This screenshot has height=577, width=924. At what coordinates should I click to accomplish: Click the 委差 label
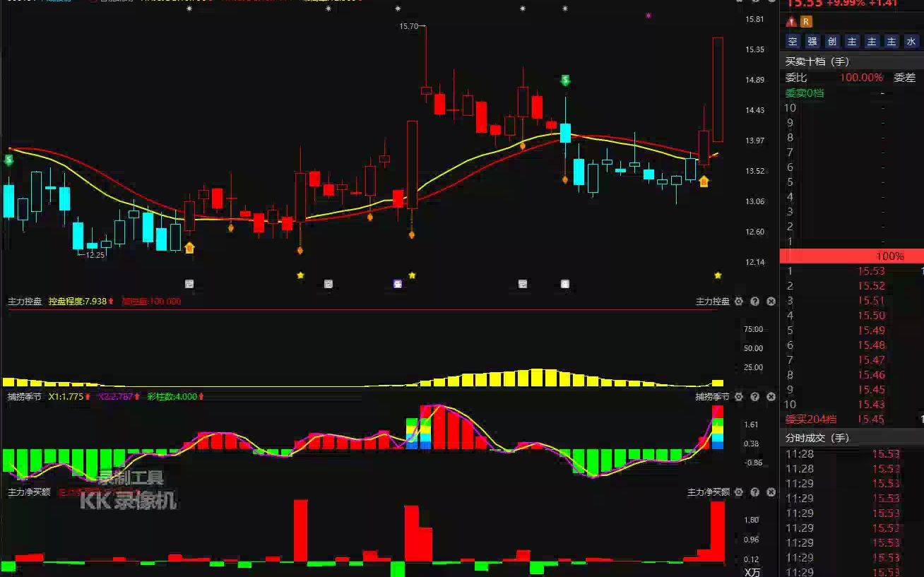pos(905,78)
